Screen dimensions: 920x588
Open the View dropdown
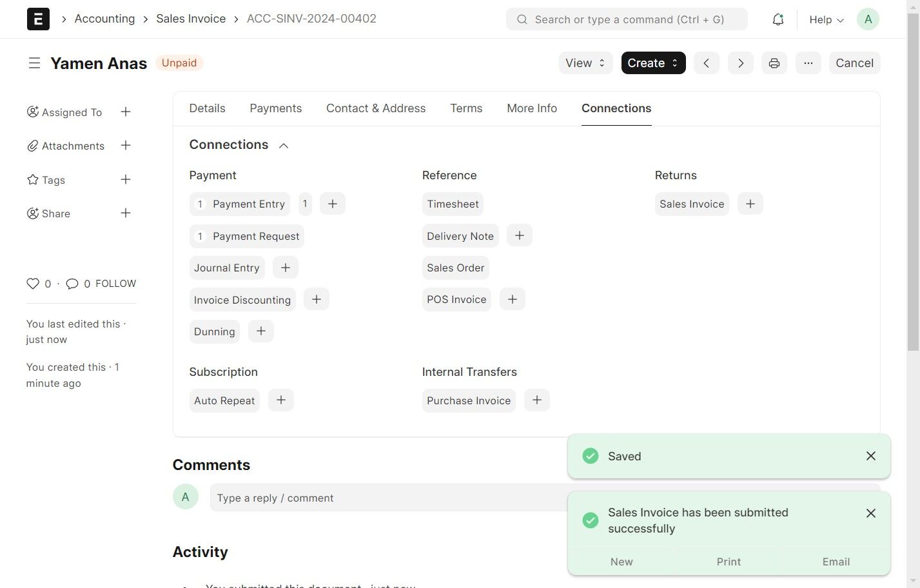pos(585,63)
